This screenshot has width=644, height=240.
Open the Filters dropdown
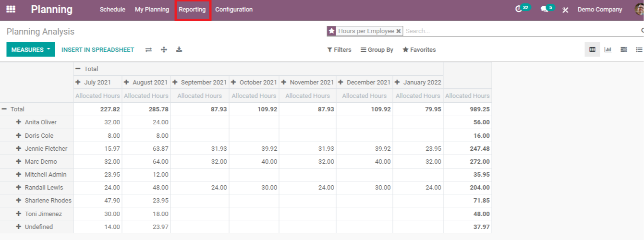pyautogui.click(x=339, y=50)
